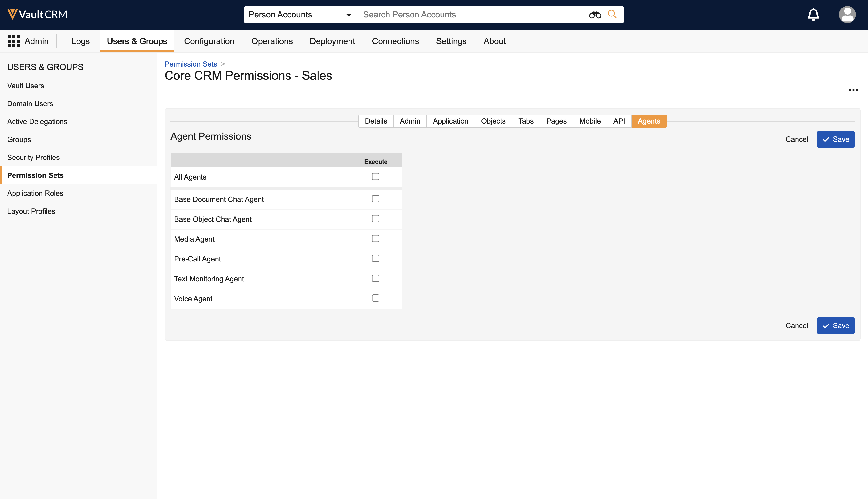Click the top Save button
The height and width of the screenshot is (499, 868).
tap(835, 139)
